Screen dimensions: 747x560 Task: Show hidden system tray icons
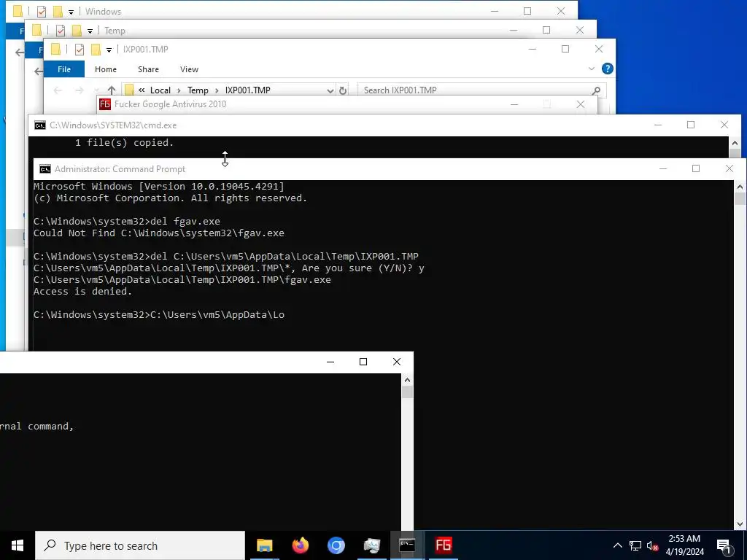coord(617,545)
